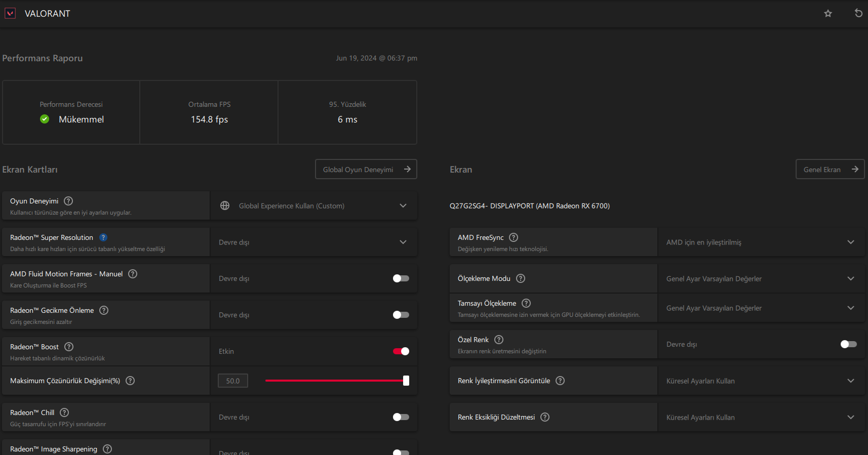Click the Global Oyun Deneyimi button

click(x=366, y=170)
